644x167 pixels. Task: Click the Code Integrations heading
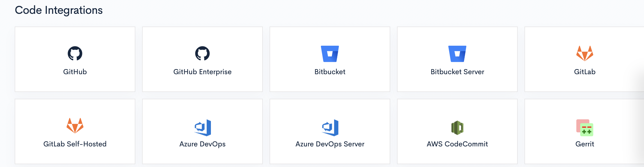pos(59,10)
